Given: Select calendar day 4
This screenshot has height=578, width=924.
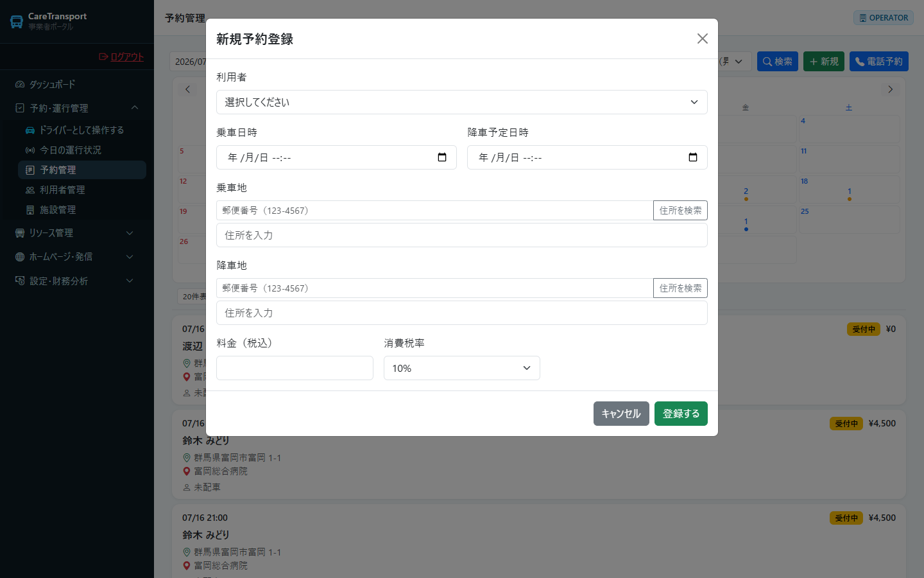Looking at the screenshot, I should click(849, 130).
